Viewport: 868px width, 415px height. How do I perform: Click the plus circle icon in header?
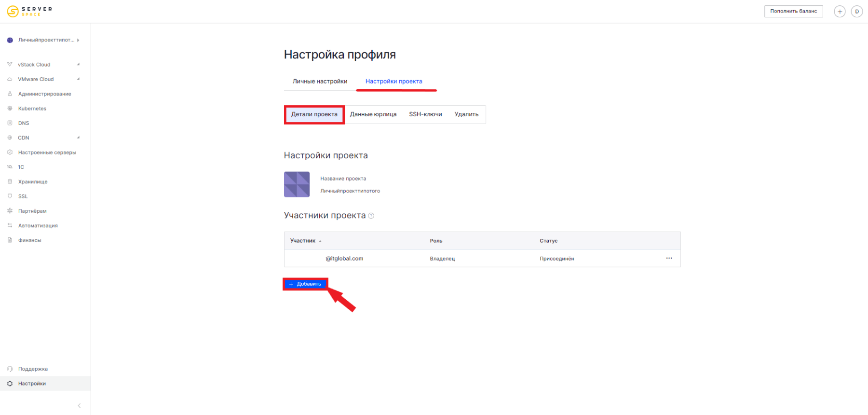click(x=840, y=12)
